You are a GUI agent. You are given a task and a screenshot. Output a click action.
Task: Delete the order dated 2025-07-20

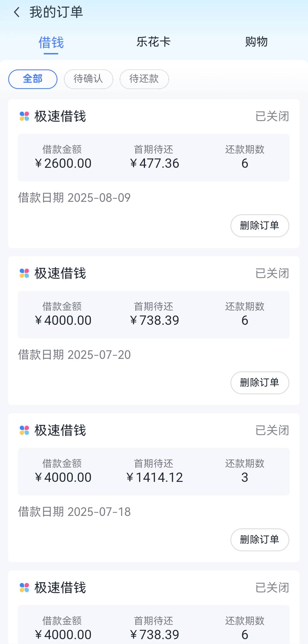coord(260,383)
